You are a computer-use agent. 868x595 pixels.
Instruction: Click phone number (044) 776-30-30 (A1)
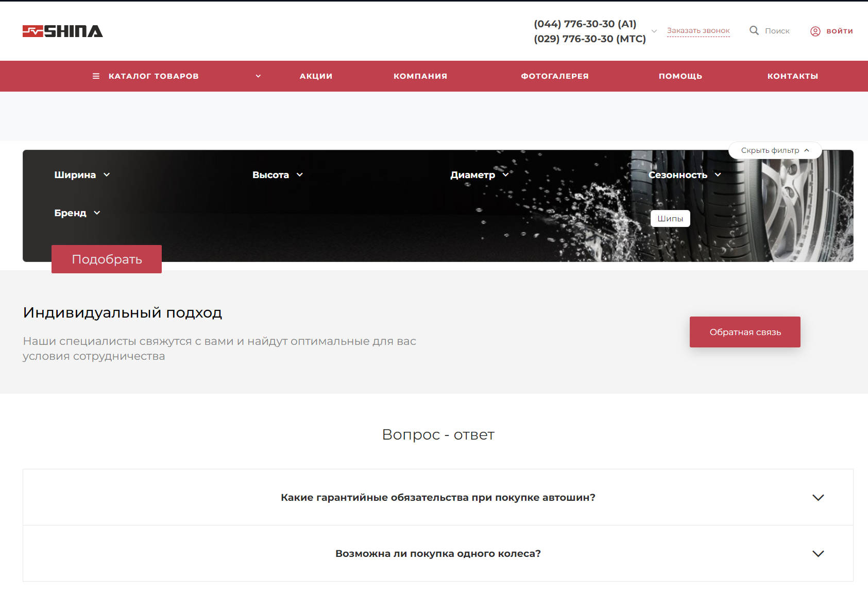[585, 24]
